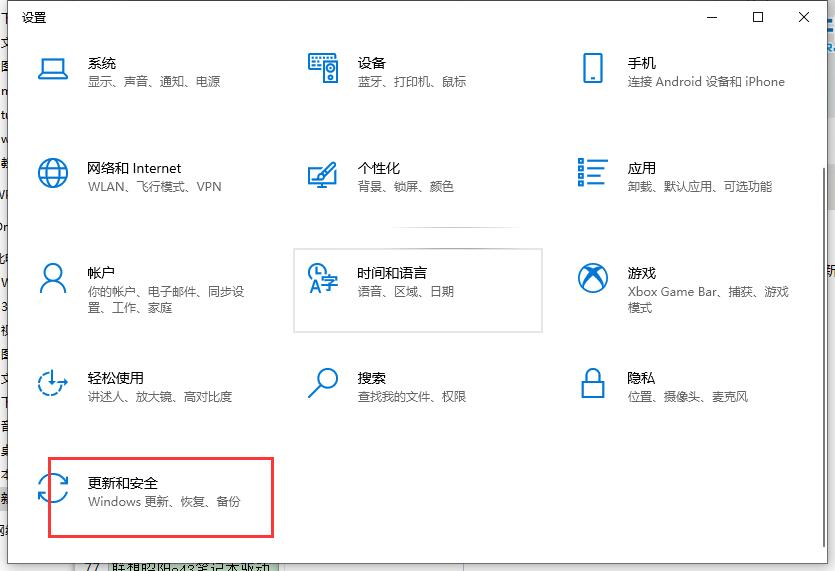The height and width of the screenshot is (571, 835).
Task: Click the Update and Security arrows icon
Action: pyautogui.click(x=52, y=488)
